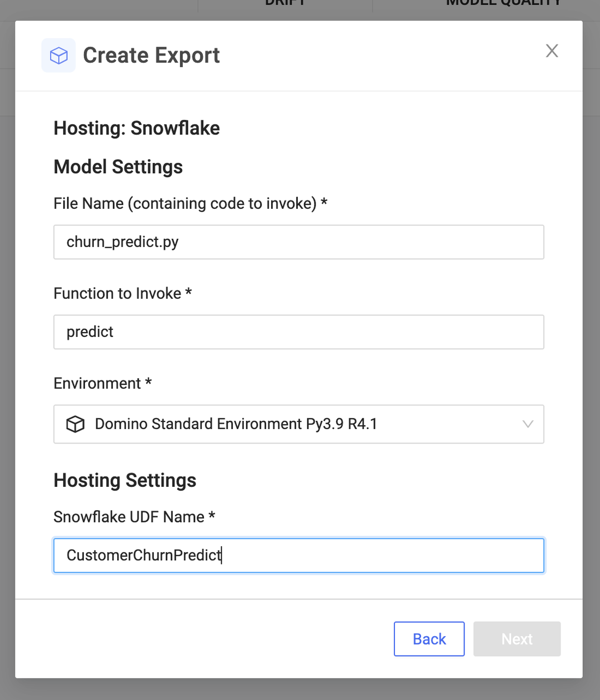Click the Next button
Screen dimensions: 600x700
[x=517, y=638]
